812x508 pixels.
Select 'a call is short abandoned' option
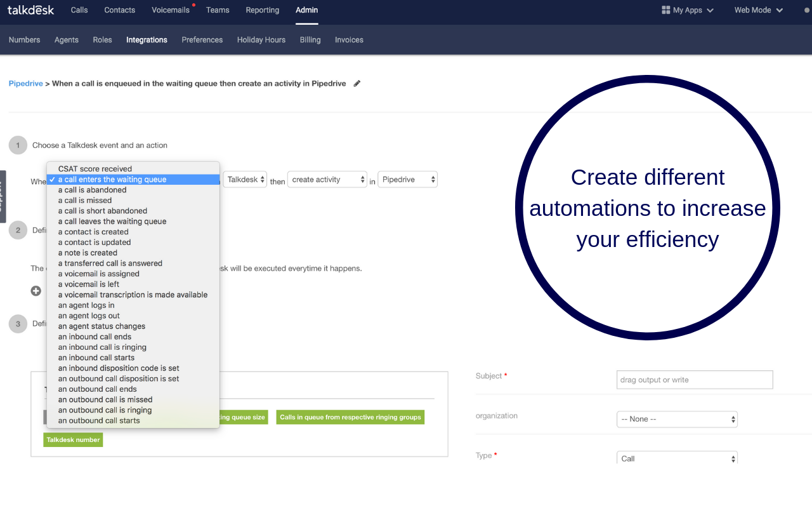point(133,211)
